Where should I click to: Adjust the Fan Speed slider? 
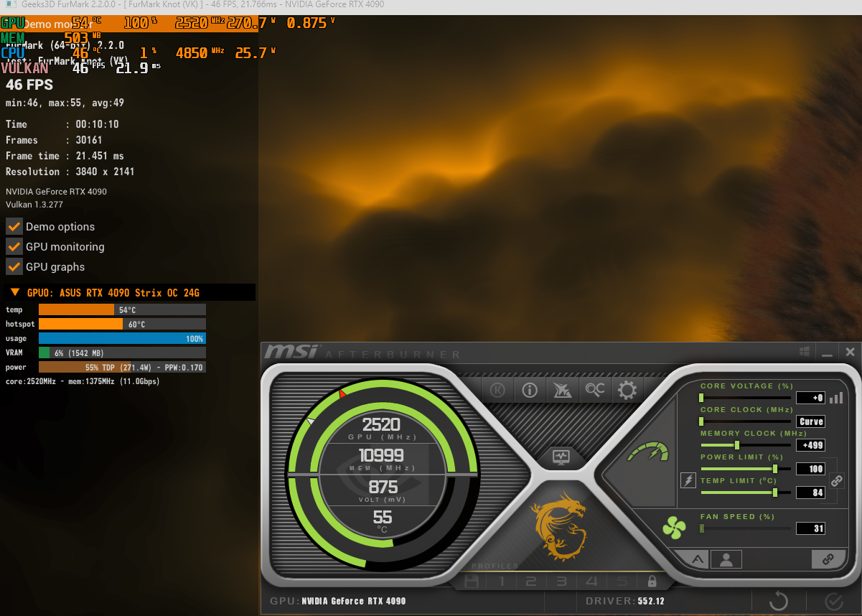[x=746, y=528]
